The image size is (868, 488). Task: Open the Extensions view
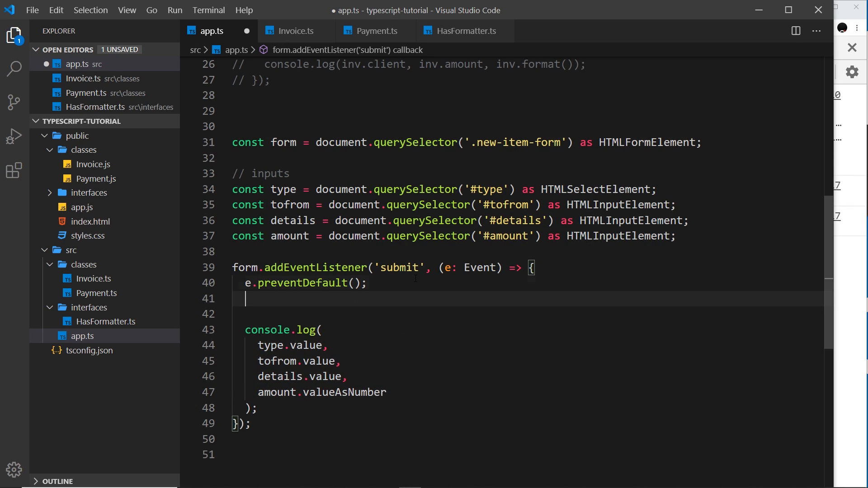[x=14, y=170]
